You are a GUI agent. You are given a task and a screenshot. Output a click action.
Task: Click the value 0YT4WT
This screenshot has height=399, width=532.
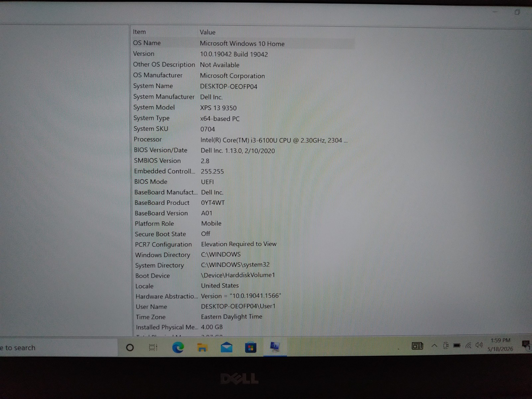213,203
